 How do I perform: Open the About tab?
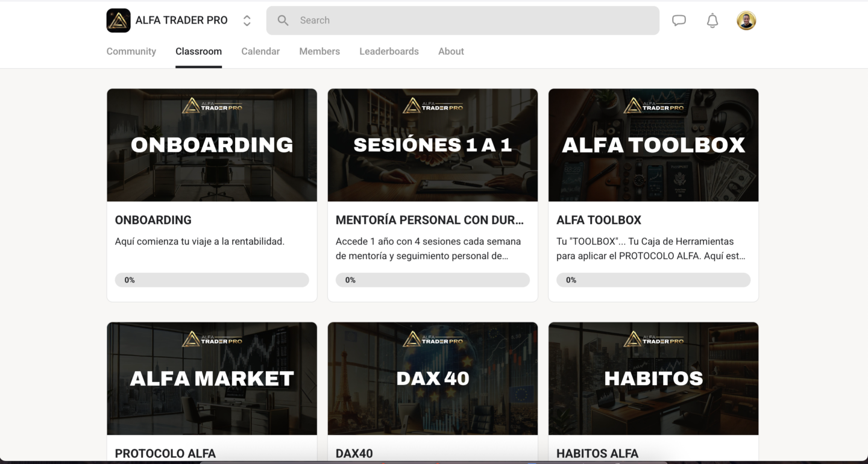[451, 51]
